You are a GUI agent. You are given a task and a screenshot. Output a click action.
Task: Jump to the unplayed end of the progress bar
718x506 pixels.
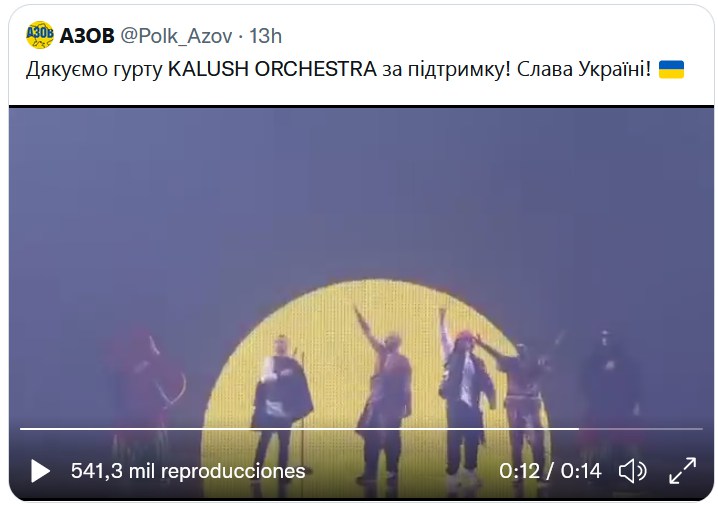641,429
